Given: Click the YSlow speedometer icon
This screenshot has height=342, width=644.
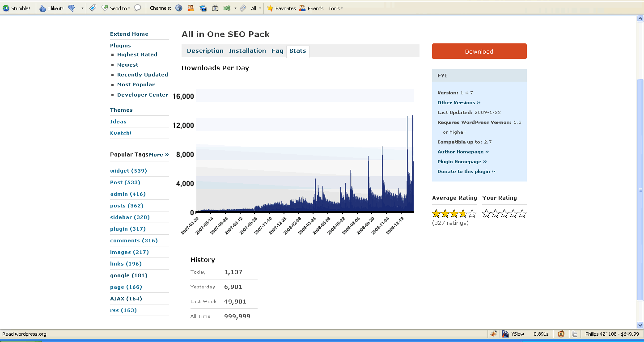Looking at the screenshot, I should click(x=505, y=334).
